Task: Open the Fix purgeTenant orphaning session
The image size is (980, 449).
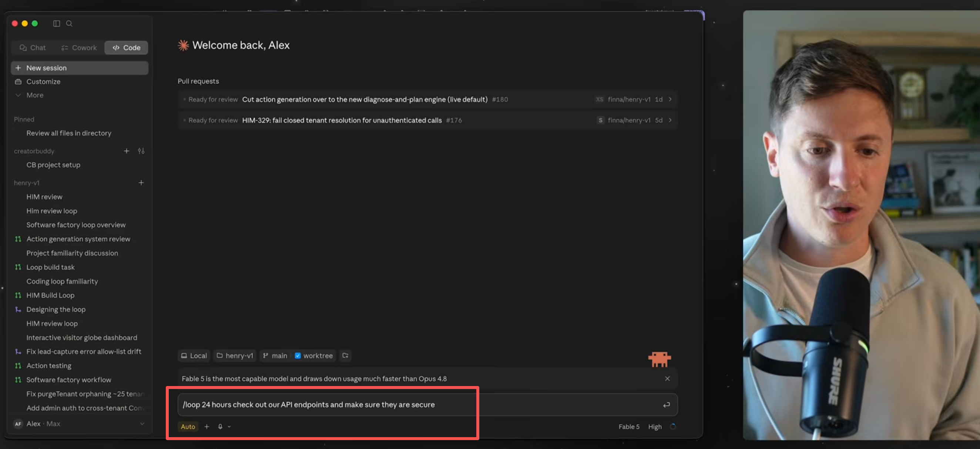Action: pos(84,394)
